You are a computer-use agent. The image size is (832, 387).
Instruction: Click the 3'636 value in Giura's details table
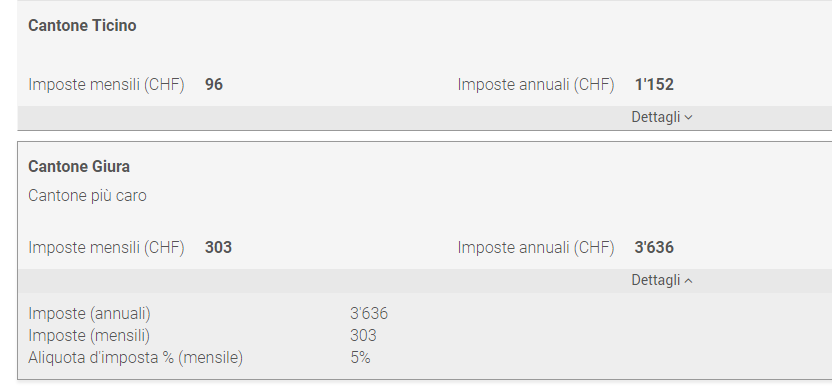tap(369, 314)
